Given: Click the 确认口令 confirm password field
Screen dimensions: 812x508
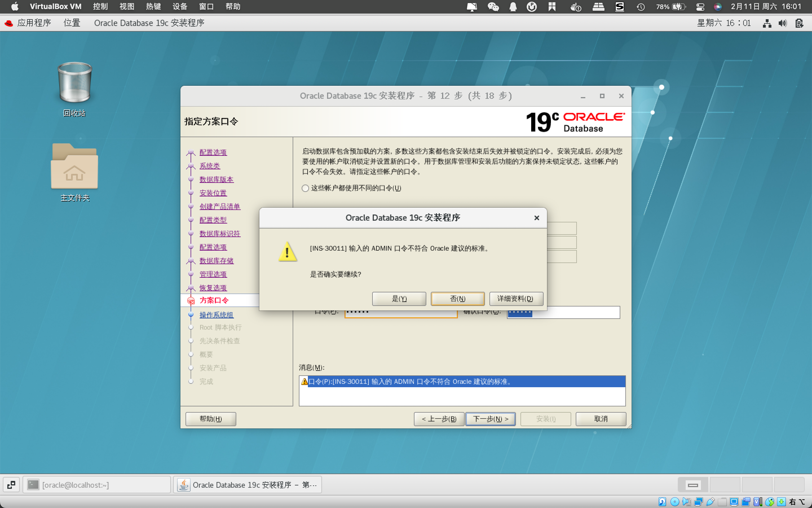Looking at the screenshot, I should tap(563, 312).
